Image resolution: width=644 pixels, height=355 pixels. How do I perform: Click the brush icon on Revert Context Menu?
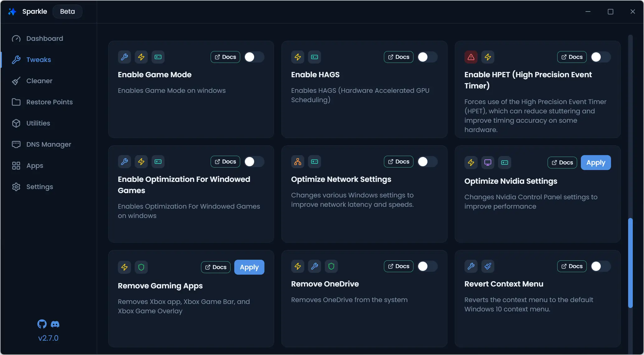[488, 266]
